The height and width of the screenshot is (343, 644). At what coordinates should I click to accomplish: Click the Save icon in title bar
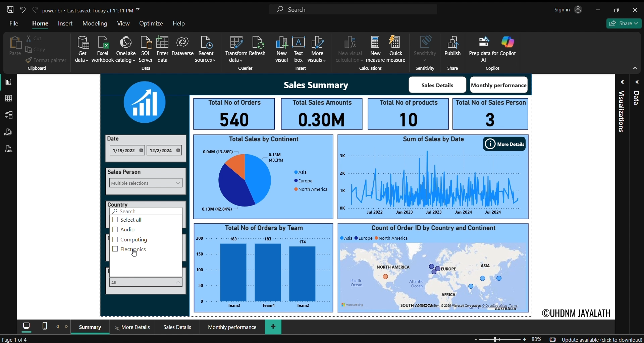10,10
